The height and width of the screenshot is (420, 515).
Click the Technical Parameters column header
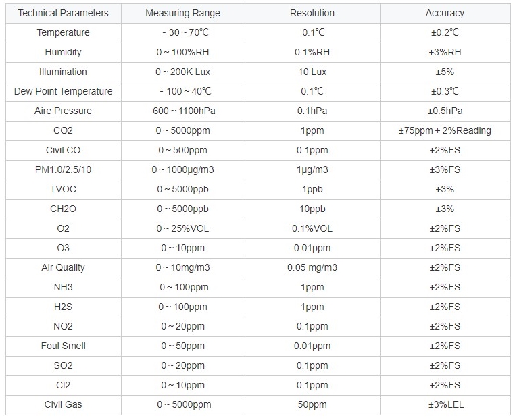tap(63, 13)
